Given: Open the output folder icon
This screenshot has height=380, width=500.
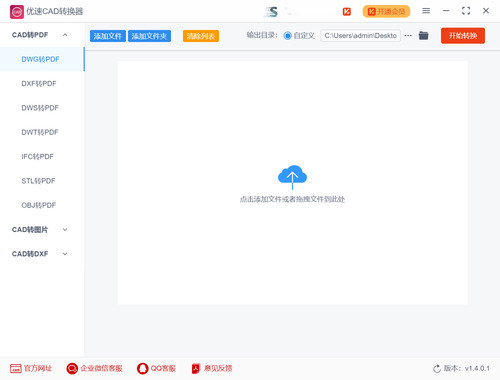Looking at the screenshot, I should click(x=423, y=35).
